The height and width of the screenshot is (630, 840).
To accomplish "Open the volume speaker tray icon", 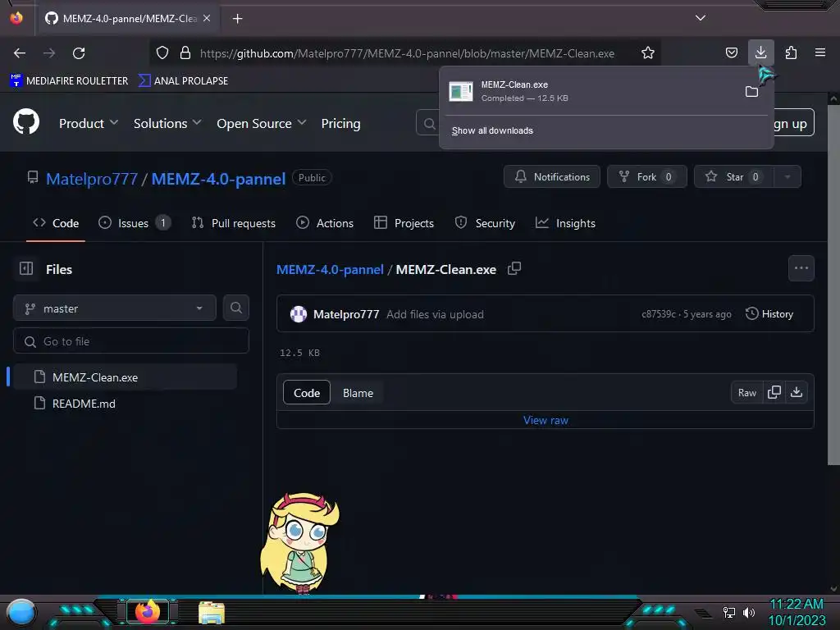I will click(749, 612).
